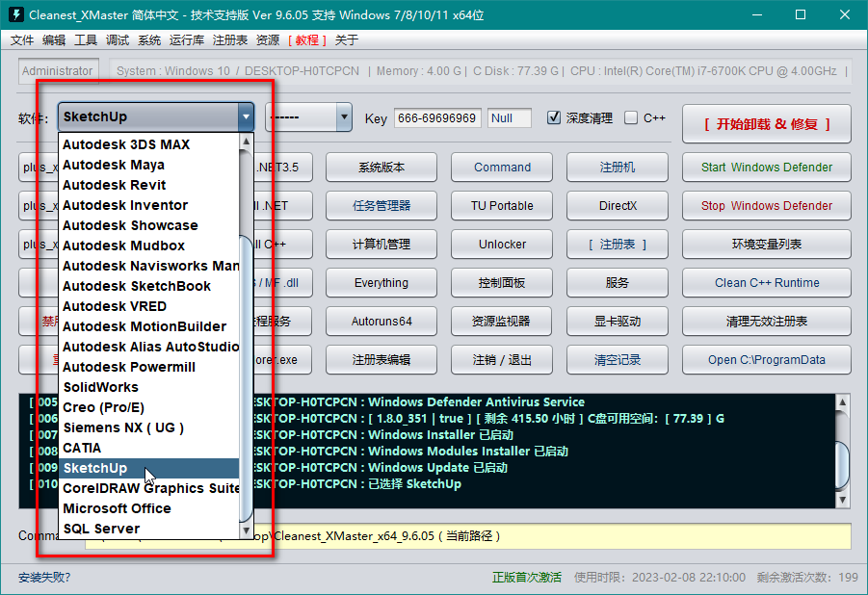Screen dimensions: 868x595
Task: Choose CorelDRAW Graphics Suite in list
Action: point(149,488)
